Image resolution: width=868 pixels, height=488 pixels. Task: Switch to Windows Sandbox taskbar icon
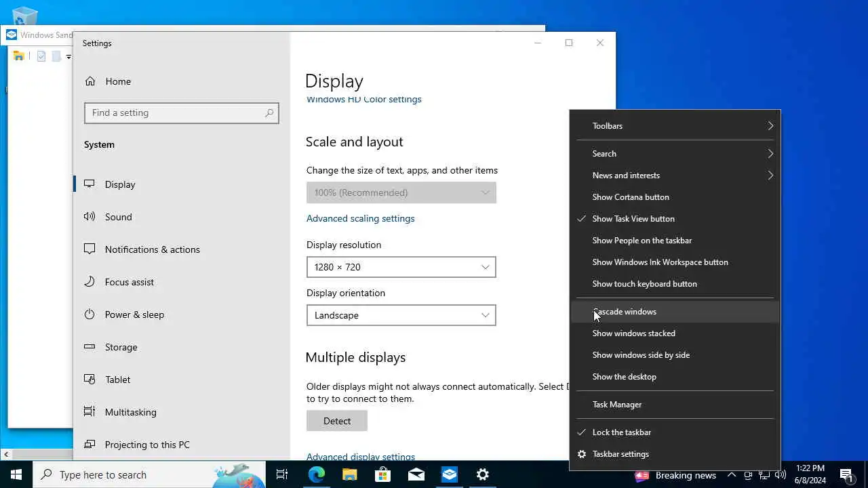(x=449, y=474)
